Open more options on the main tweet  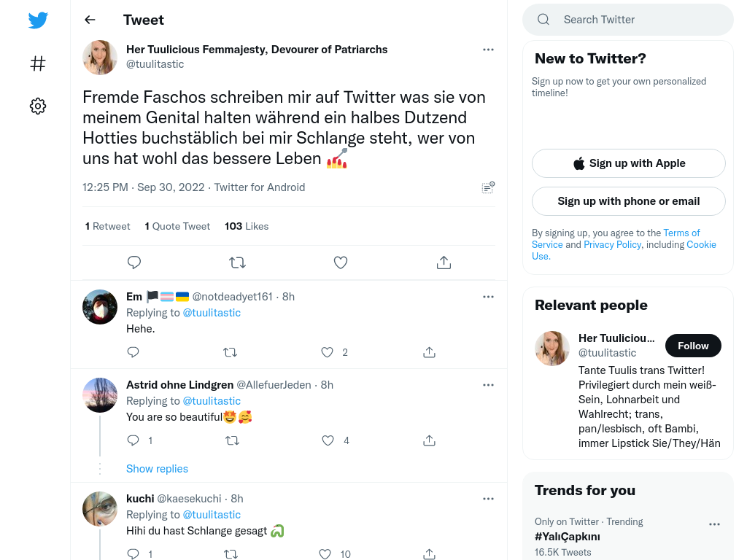point(488,50)
